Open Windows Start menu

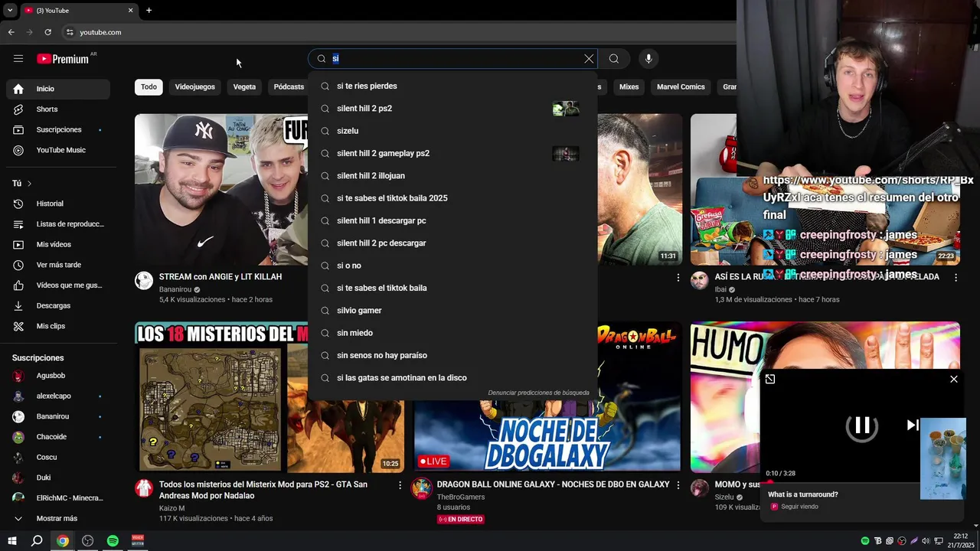(x=12, y=541)
